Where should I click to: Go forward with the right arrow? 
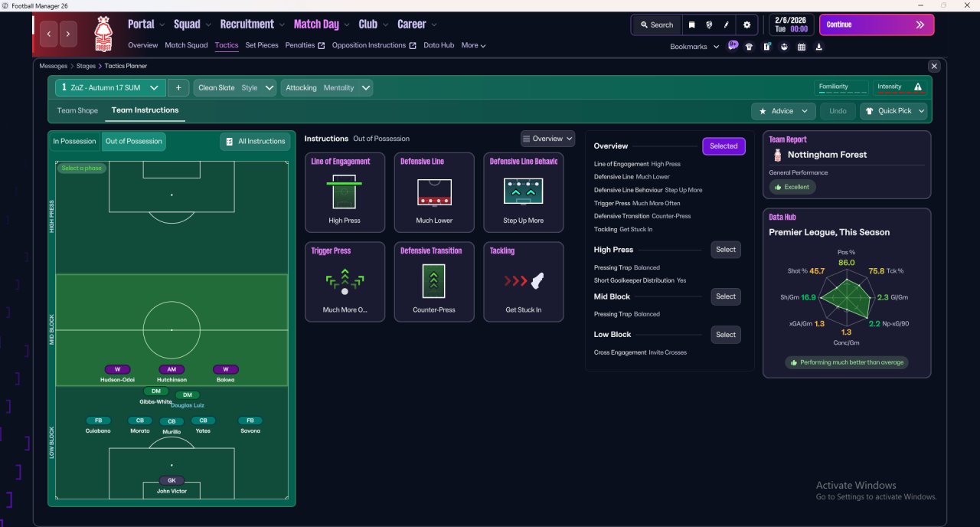click(68, 34)
